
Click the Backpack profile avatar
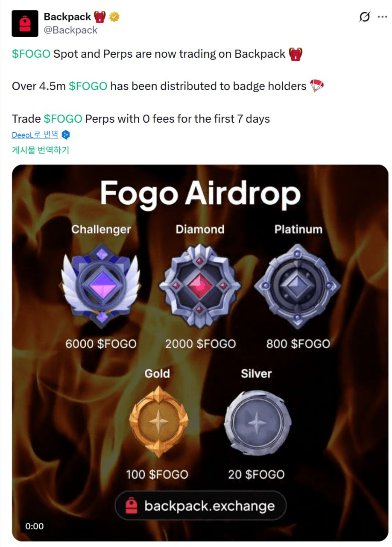tap(25, 24)
